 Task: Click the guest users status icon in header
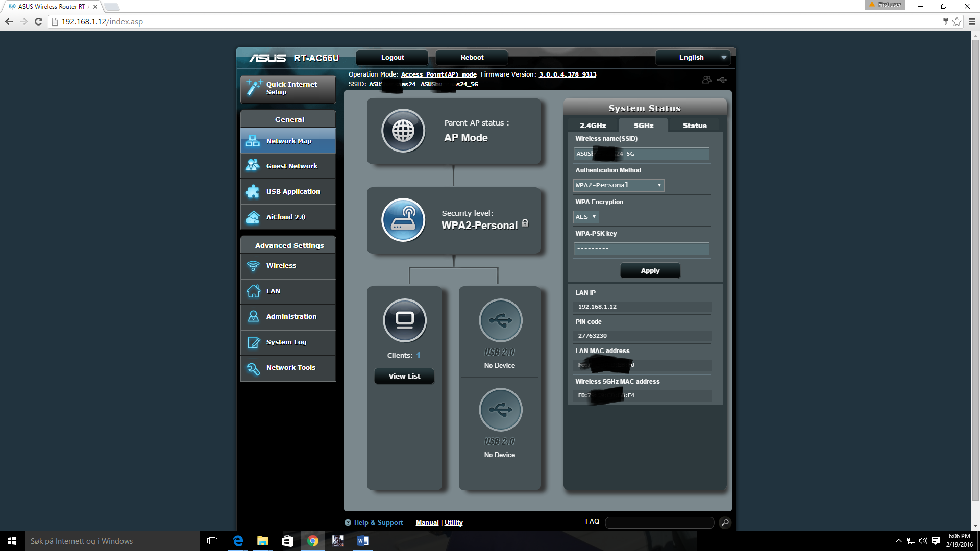point(706,80)
